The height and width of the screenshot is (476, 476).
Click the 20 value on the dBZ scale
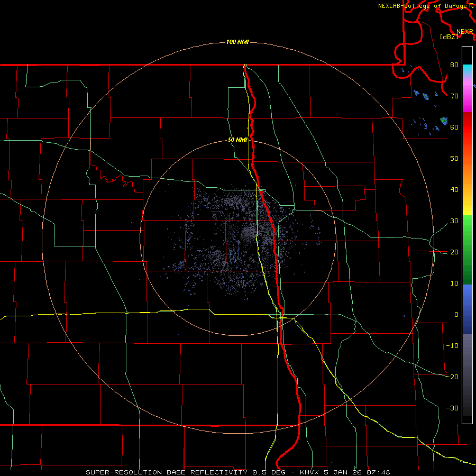click(x=454, y=252)
